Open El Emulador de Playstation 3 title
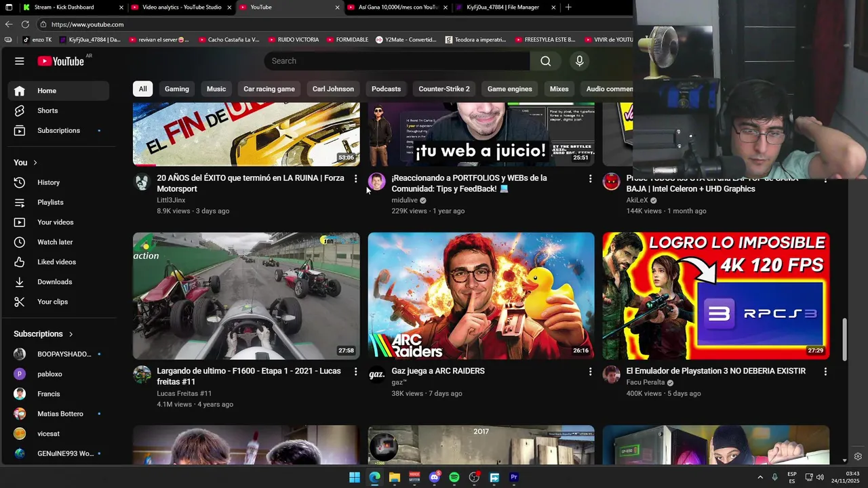The height and width of the screenshot is (488, 868). [716, 371]
